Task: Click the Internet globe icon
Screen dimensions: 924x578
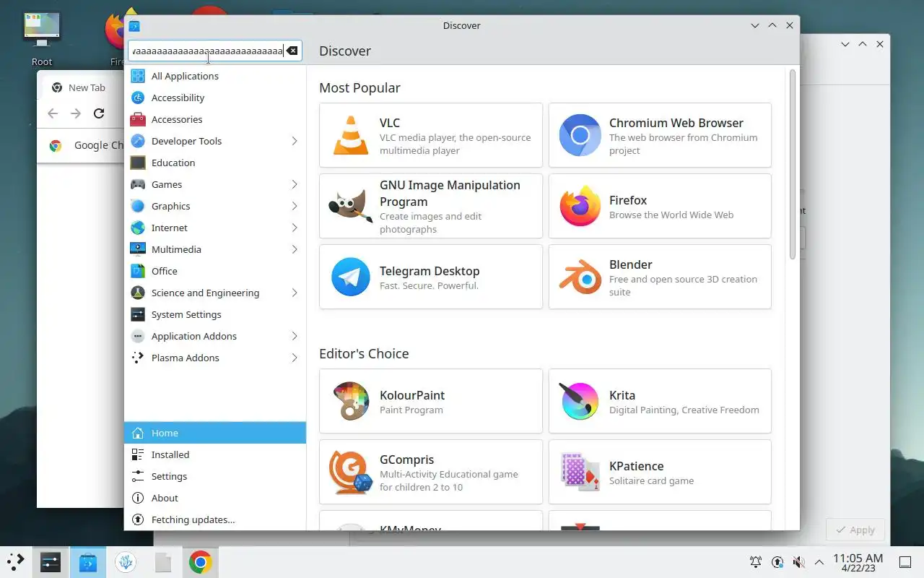Action: [138, 228]
